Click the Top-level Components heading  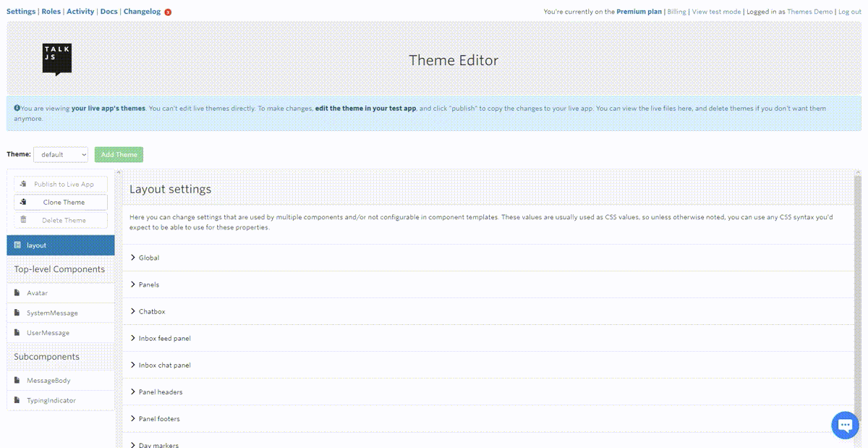click(59, 269)
